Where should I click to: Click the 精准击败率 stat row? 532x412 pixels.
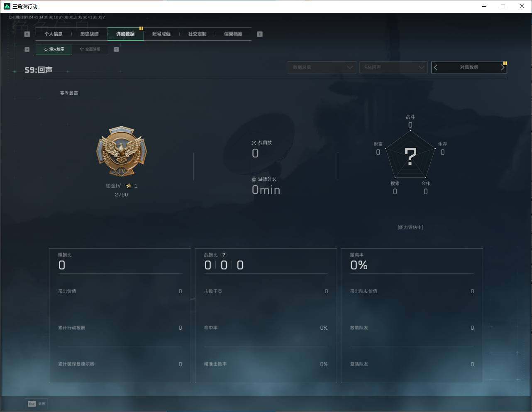266,364
